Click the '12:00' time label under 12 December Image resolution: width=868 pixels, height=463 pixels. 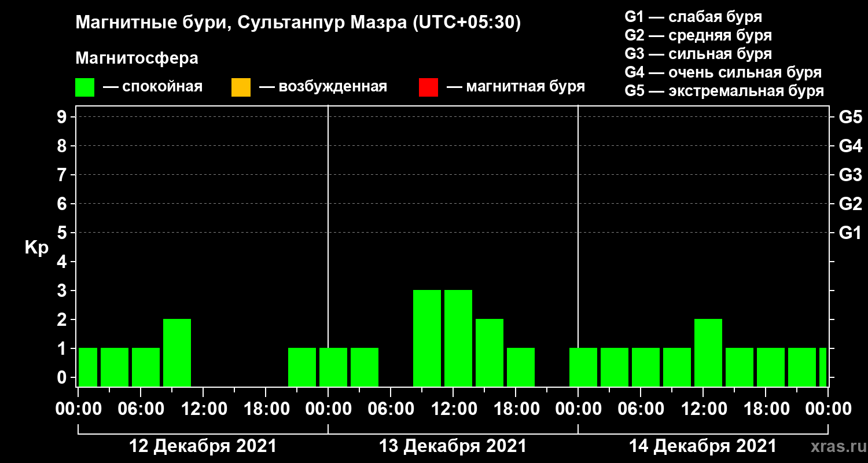pyautogui.click(x=203, y=409)
